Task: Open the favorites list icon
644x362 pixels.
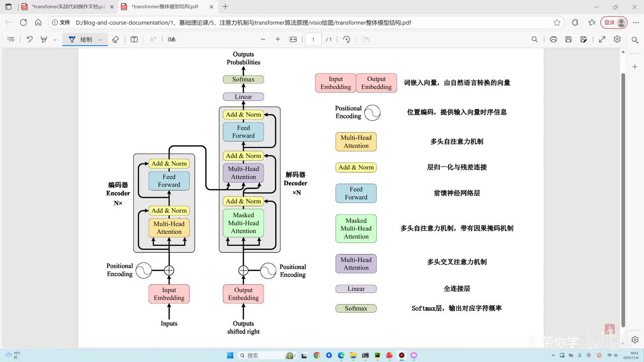Action: click(592, 23)
